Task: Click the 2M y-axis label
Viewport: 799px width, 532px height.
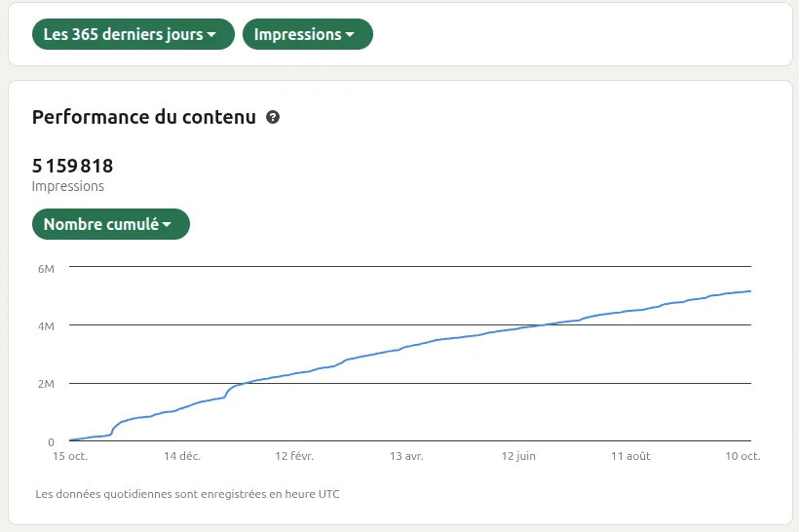Action: 46,384
